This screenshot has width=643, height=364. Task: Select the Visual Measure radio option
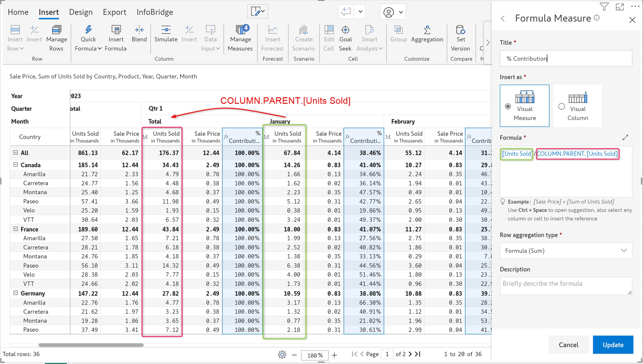click(x=508, y=107)
